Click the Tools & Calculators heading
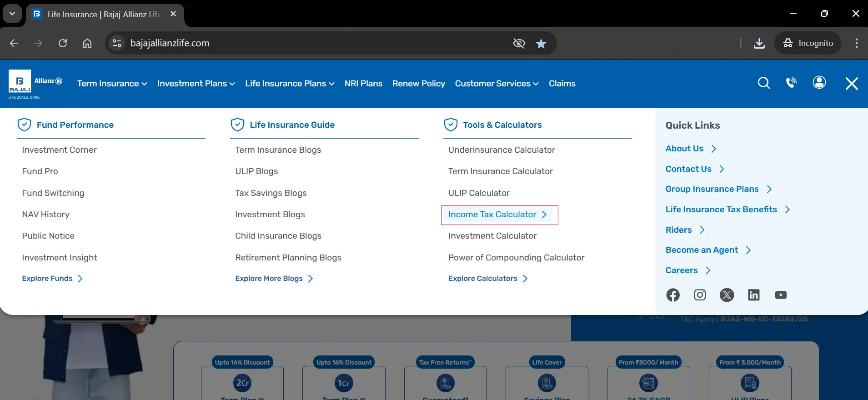This screenshot has width=868, height=400. [502, 125]
